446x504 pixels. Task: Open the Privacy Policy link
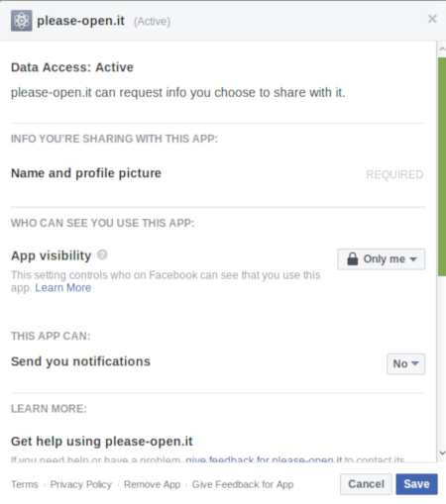click(x=81, y=484)
